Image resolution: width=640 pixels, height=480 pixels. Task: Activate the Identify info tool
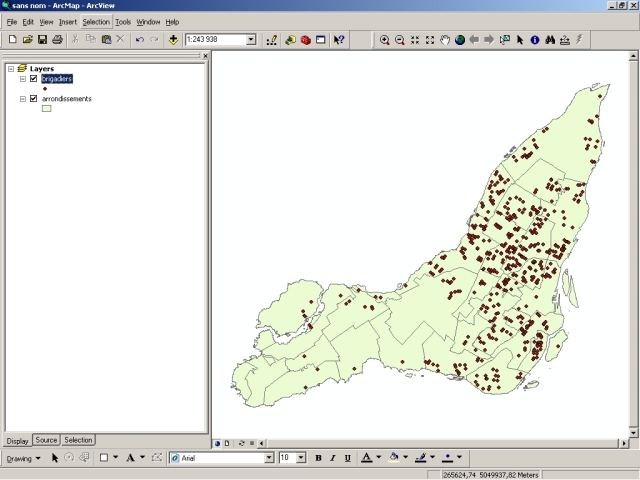(x=535, y=40)
